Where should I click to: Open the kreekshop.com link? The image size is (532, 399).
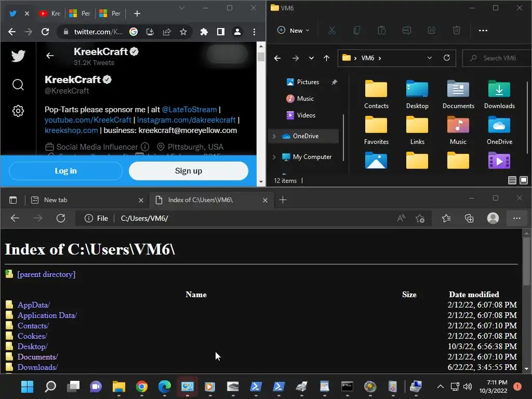[x=71, y=130]
